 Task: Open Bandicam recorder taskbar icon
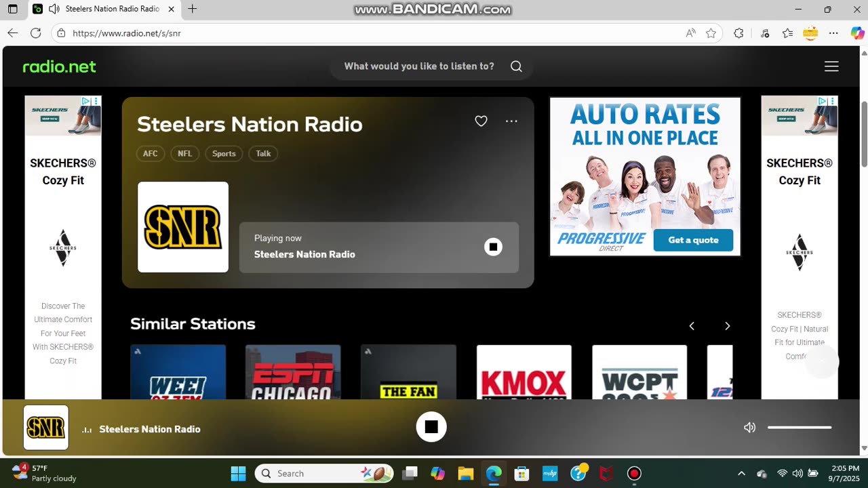pyautogui.click(x=634, y=473)
